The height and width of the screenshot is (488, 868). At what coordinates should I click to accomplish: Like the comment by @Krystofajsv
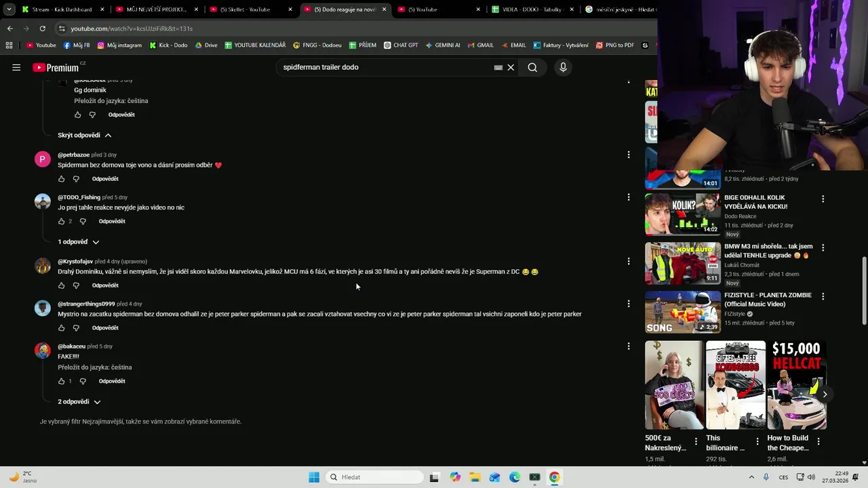point(61,285)
